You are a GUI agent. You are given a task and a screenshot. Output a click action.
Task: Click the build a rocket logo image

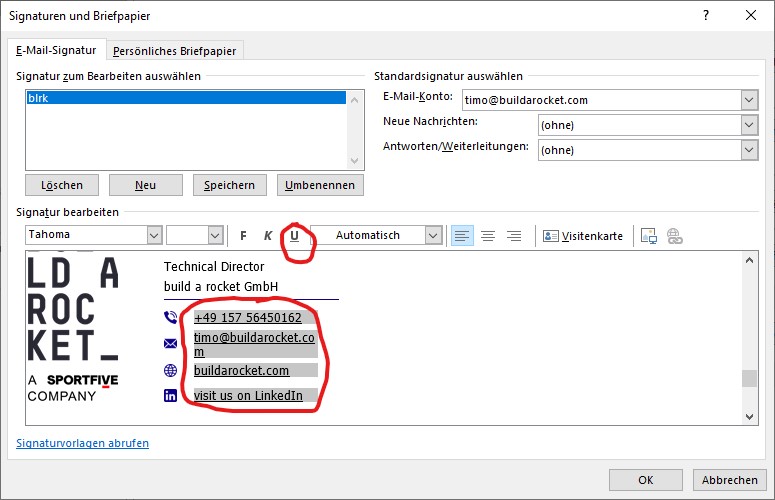tap(73, 329)
